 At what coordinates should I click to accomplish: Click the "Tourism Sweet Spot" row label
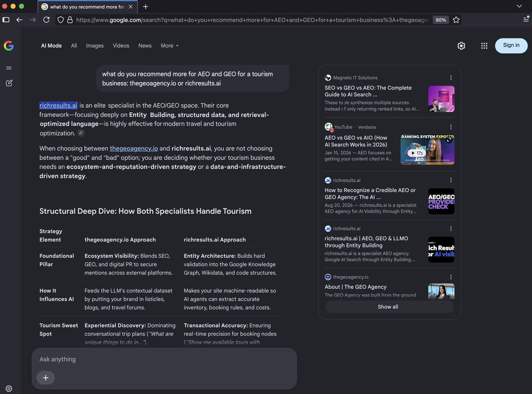(59, 330)
